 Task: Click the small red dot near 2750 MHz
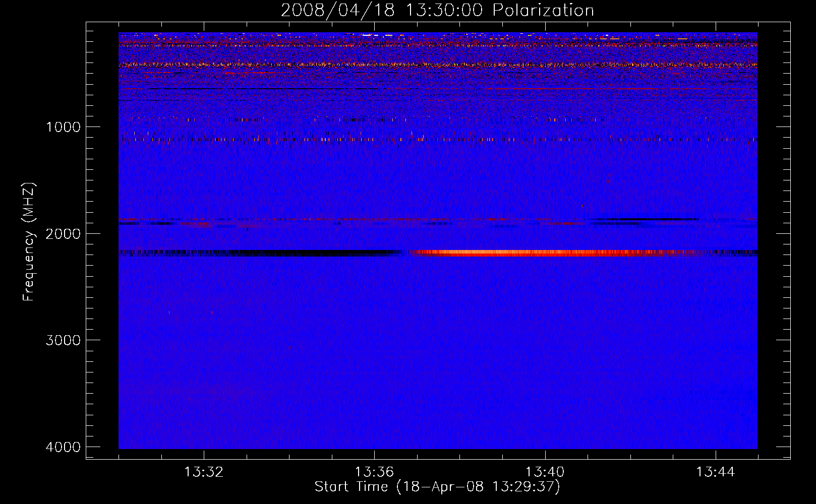pos(212,313)
